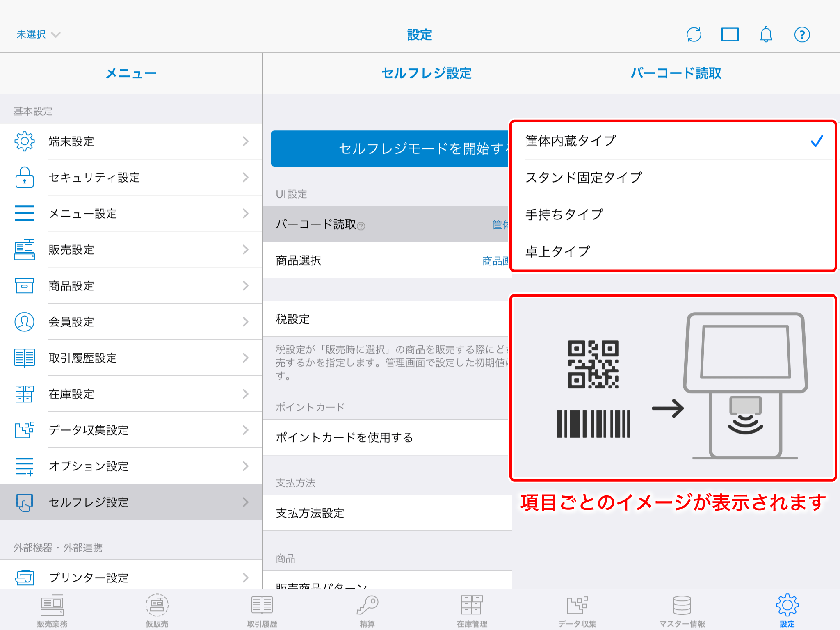
Task: Click the three-line icon for メニュー設定
Action: (25, 213)
